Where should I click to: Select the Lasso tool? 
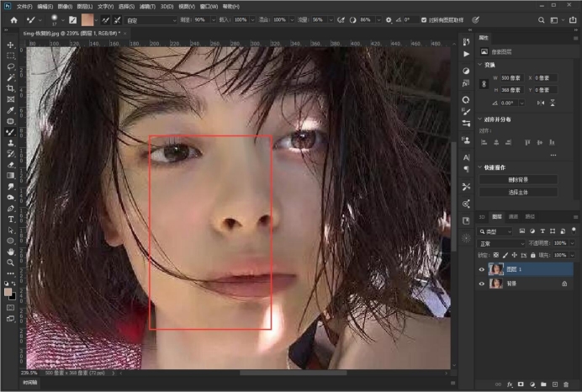click(10, 66)
